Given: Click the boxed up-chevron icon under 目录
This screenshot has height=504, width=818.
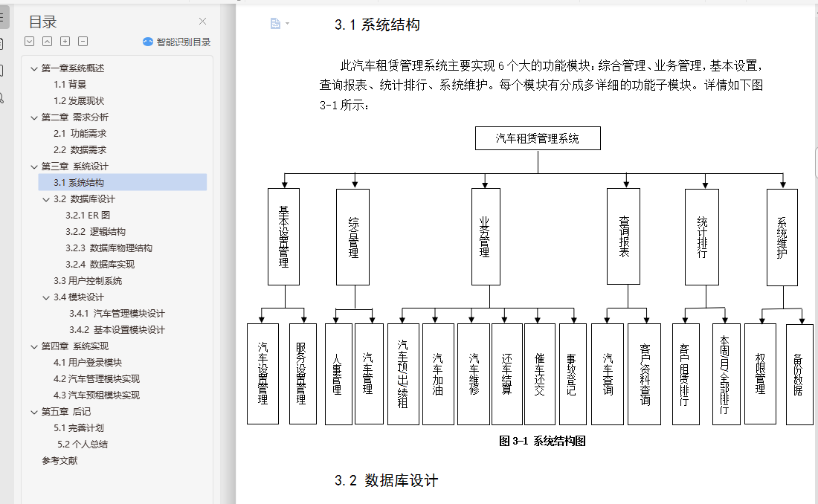Looking at the screenshot, I should click(47, 41).
